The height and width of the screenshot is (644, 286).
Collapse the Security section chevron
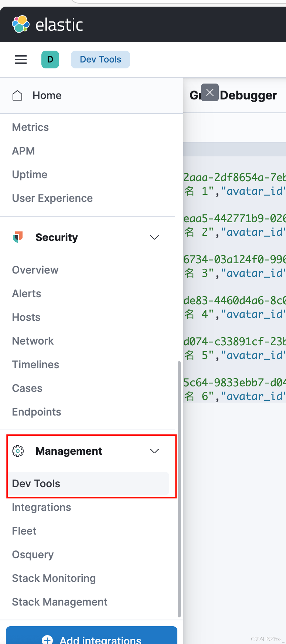click(154, 237)
